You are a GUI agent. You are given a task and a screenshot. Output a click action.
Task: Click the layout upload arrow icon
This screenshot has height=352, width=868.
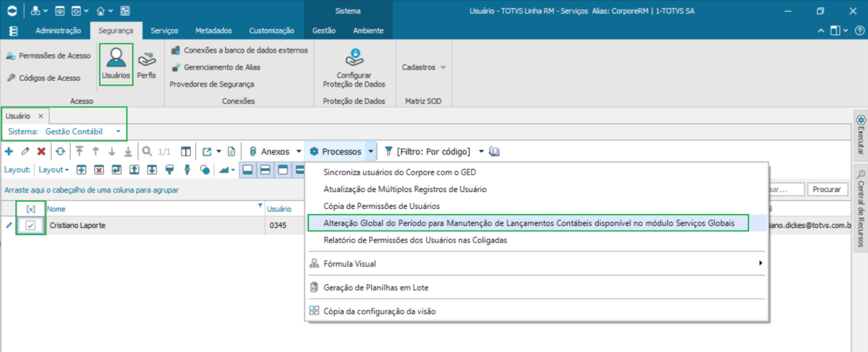134,169
